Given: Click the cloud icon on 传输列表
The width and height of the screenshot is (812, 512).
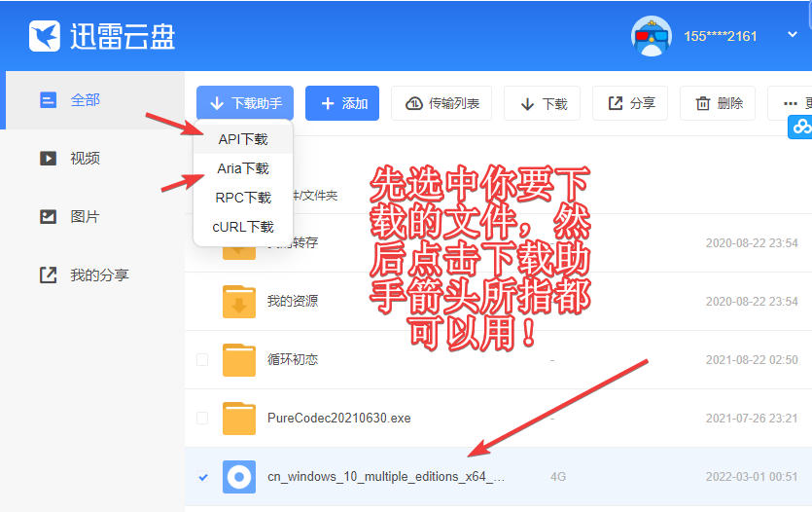Looking at the screenshot, I should pos(413,103).
